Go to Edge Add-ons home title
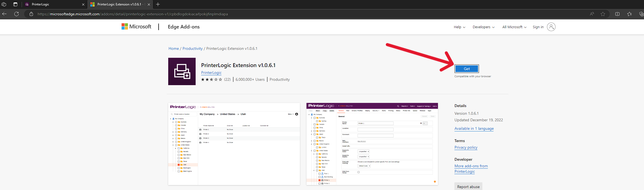Screen dimensions: 644x190 [x=184, y=27]
